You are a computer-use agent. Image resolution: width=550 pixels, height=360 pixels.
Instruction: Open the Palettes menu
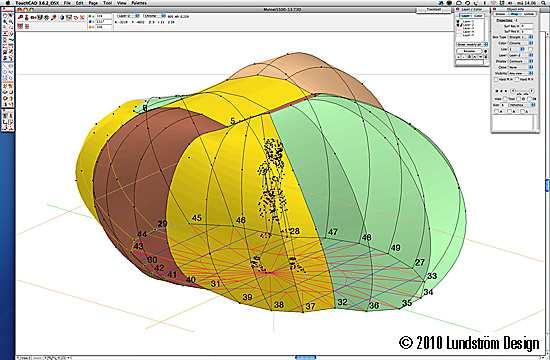[139, 3]
